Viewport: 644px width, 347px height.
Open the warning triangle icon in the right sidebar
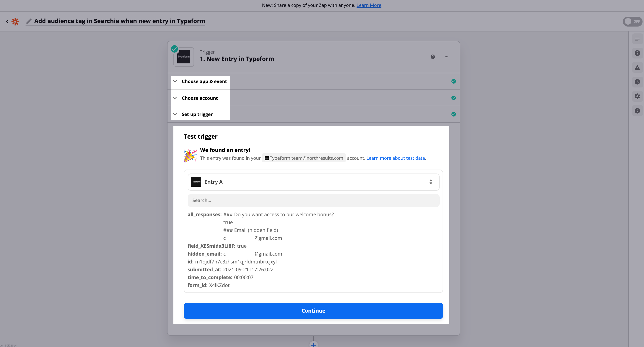pos(637,68)
